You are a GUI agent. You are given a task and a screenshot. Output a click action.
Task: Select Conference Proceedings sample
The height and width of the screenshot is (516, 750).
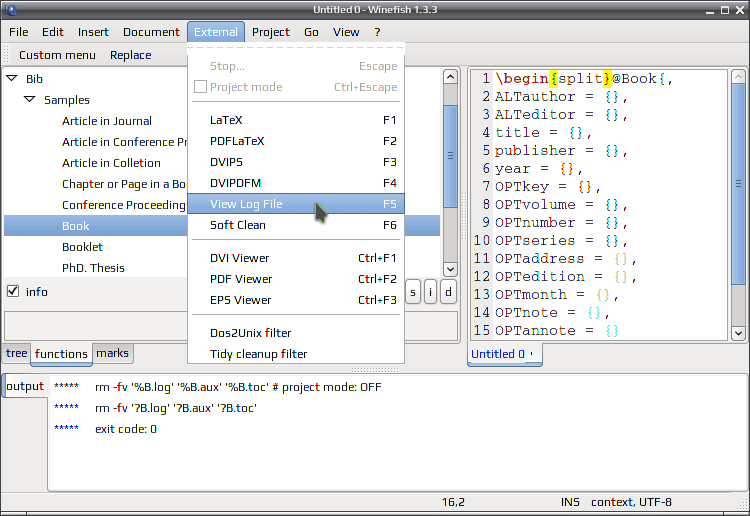pyautogui.click(x=124, y=205)
